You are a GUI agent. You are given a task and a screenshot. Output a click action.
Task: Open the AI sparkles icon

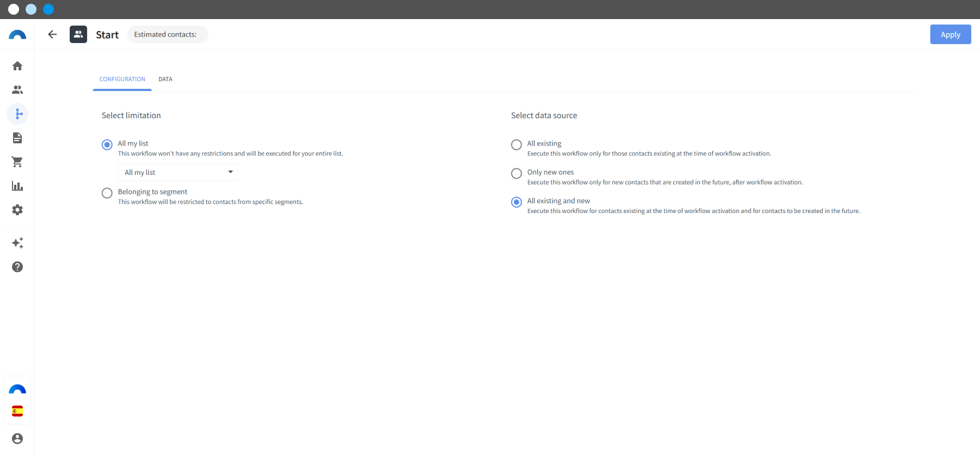(x=17, y=243)
